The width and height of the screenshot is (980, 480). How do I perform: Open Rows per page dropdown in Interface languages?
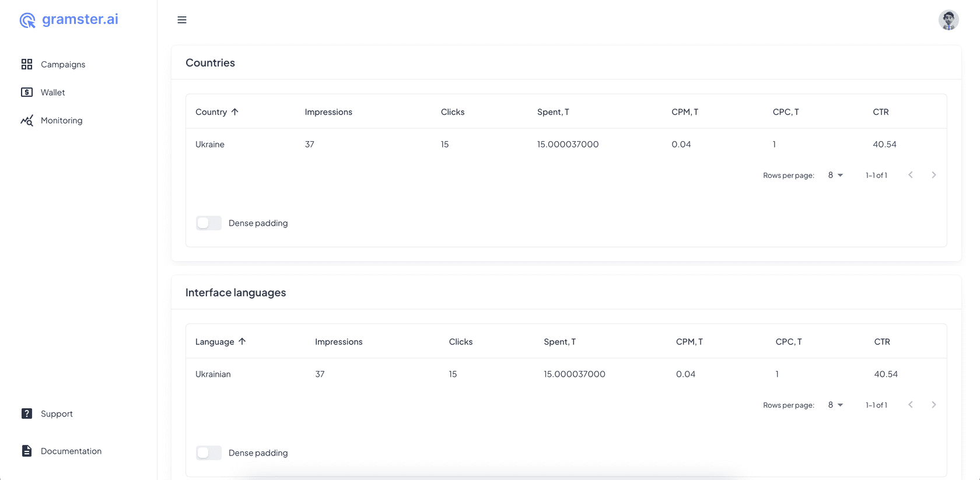click(835, 405)
